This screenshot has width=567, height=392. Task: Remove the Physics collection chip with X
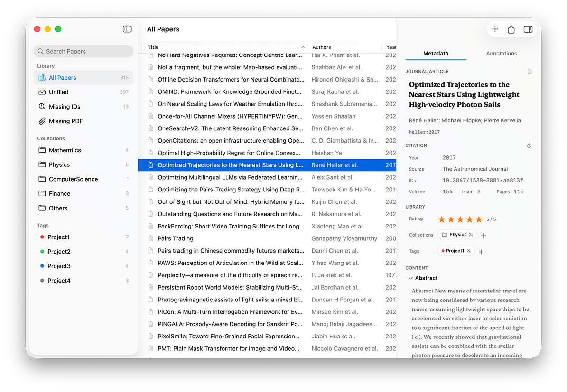pos(471,235)
